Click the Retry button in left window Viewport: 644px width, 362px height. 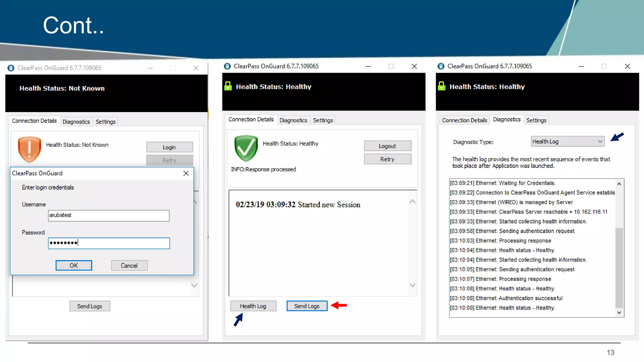(x=169, y=160)
